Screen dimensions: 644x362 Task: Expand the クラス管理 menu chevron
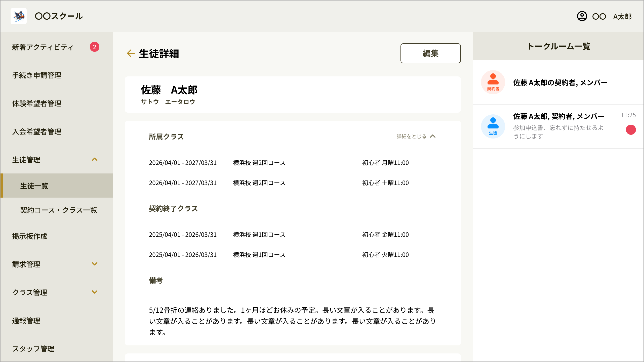click(95, 292)
